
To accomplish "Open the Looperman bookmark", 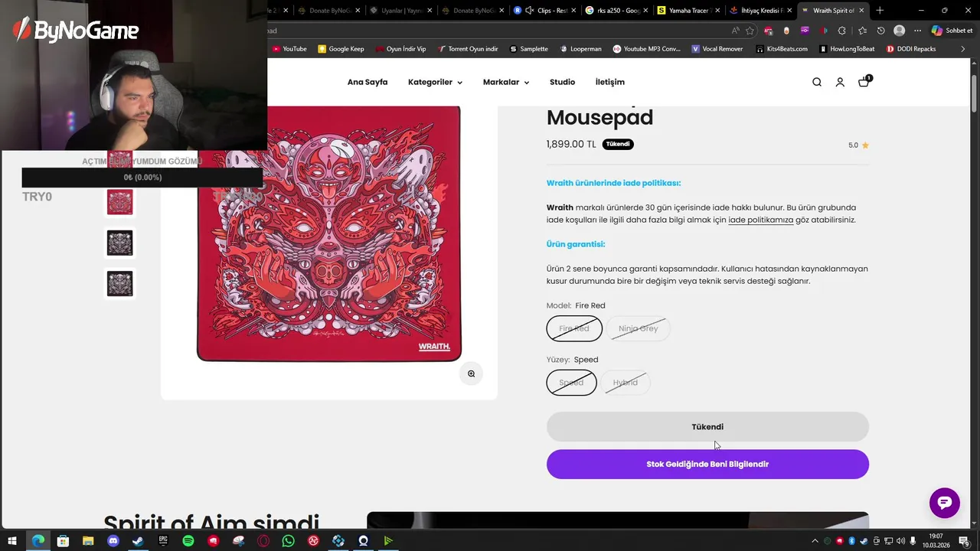I will click(580, 49).
